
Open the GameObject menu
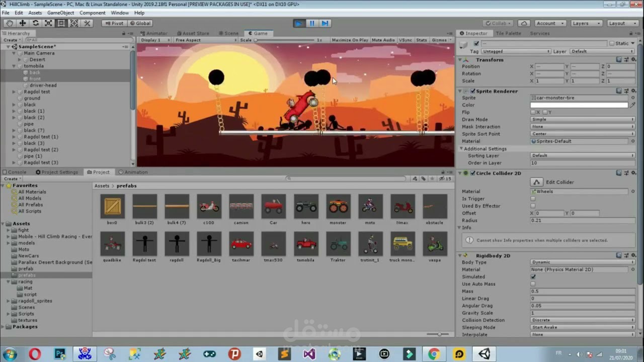[60, 13]
